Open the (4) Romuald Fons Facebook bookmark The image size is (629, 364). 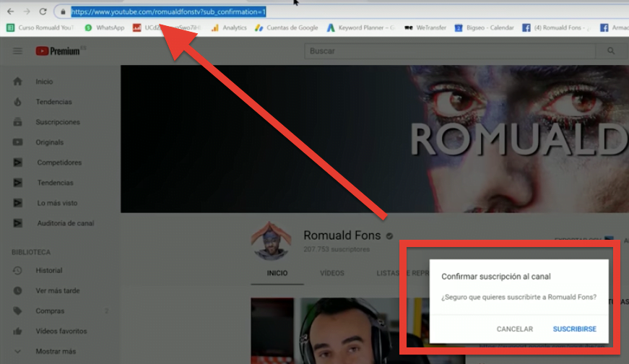tap(556, 27)
